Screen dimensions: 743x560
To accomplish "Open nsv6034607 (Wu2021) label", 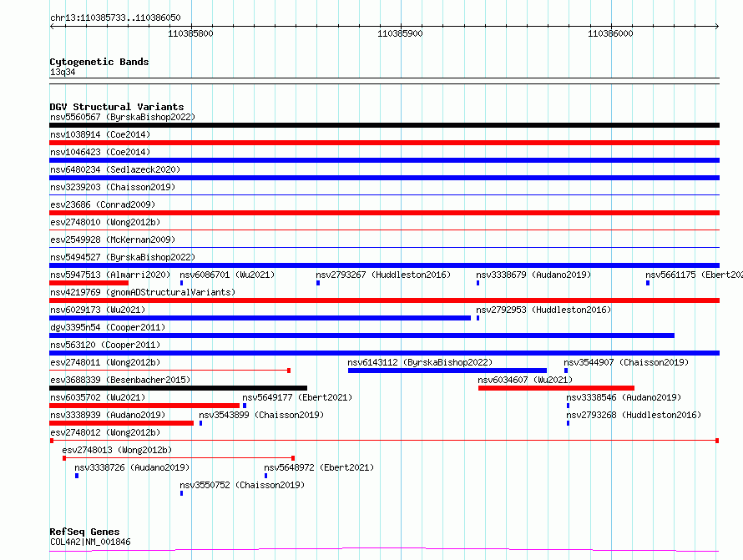I will coord(525,380).
